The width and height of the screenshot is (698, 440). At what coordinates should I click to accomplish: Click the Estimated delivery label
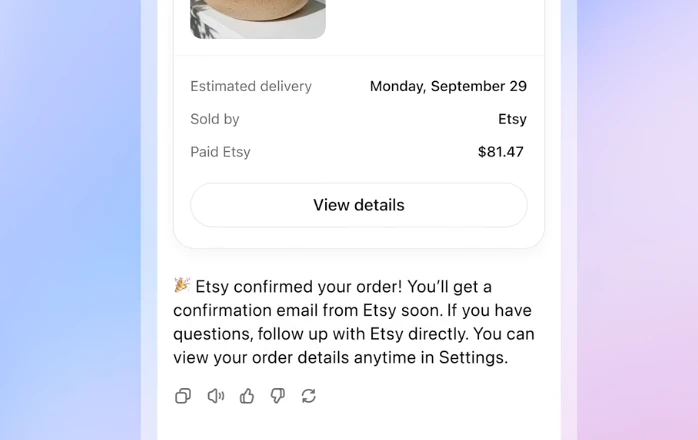(x=251, y=86)
